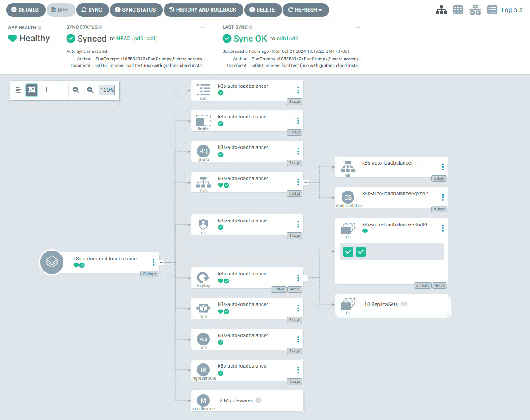Collapse the k8s-automated-loadbalancer application node

pyautogui.click(x=161, y=262)
